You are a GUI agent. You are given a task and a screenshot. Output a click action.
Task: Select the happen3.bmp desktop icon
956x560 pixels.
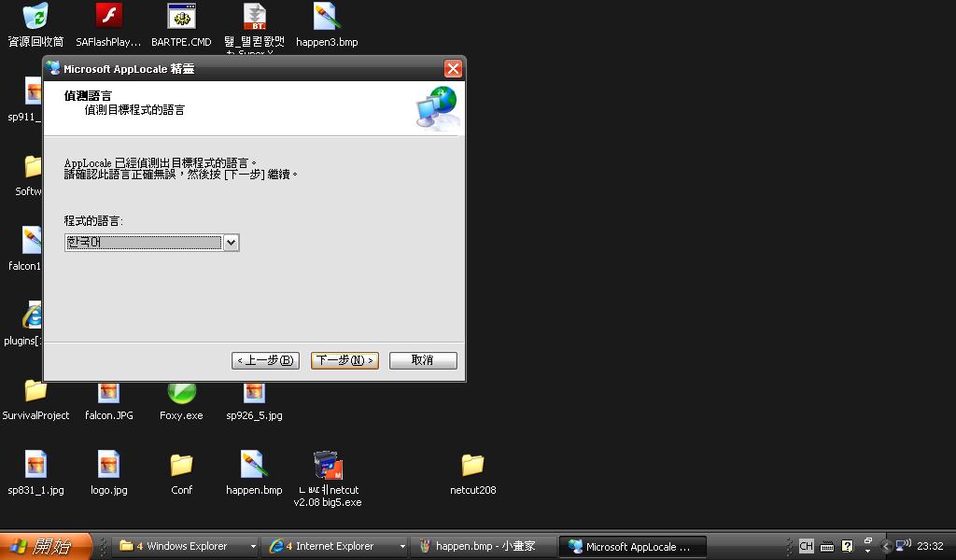(x=327, y=17)
